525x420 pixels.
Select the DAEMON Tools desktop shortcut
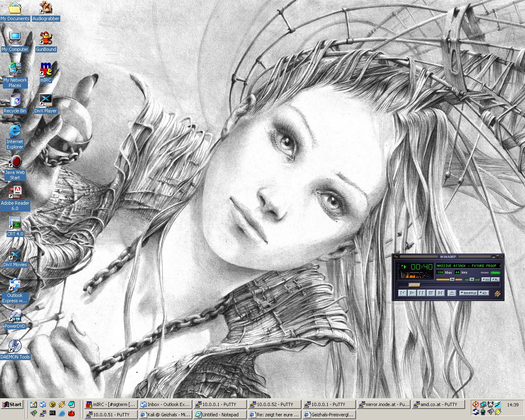pos(15,349)
